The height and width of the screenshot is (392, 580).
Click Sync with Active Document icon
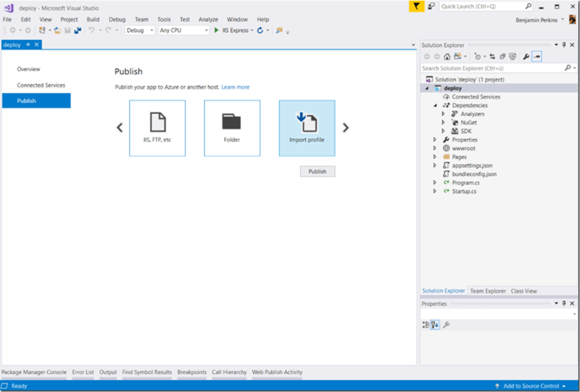(x=492, y=57)
